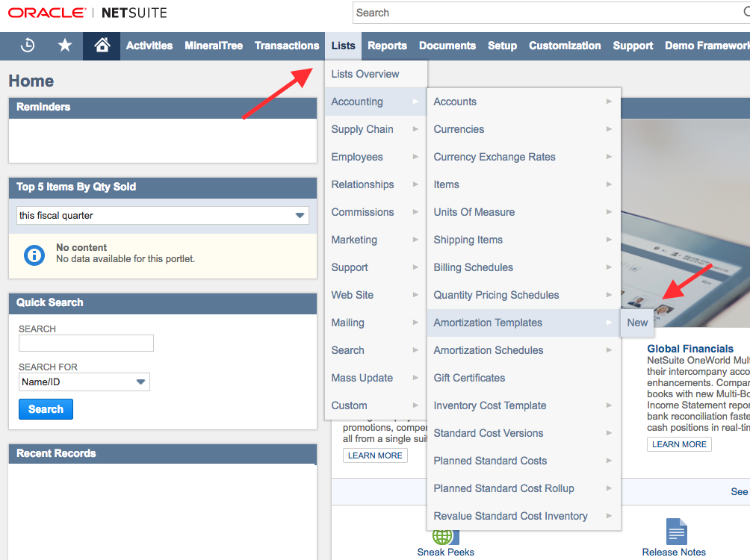Focus the Quick Search text field
The width and height of the screenshot is (750, 560).
[86, 343]
